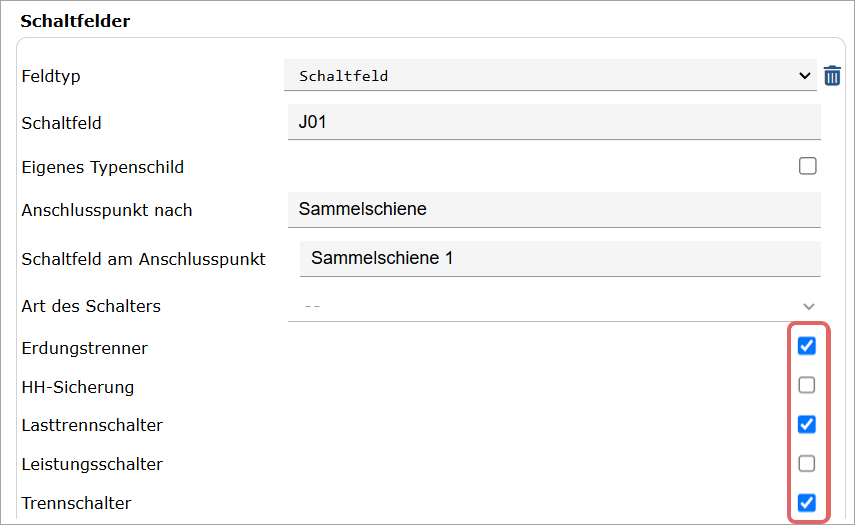Click the Eigenes Typenschild label
The height and width of the screenshot is (525, 855).
(103, 167)
